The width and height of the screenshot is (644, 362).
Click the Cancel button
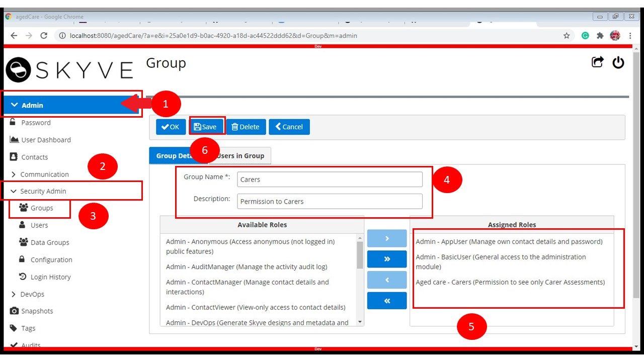point(289,127)
